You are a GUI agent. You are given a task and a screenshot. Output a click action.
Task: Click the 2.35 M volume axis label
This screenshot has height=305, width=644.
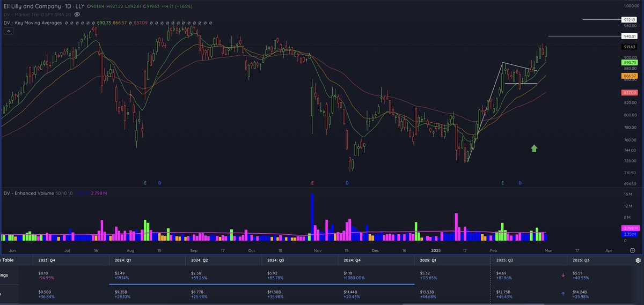point(629,234)
